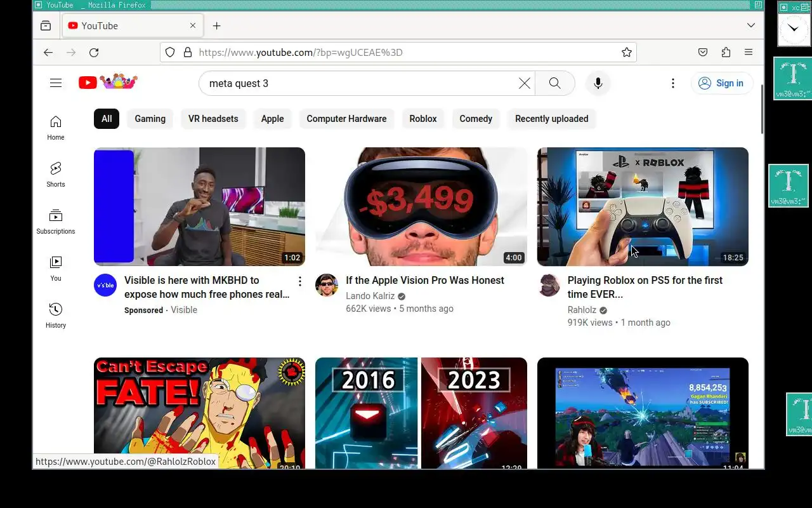812x508 pixels.
Task: Expand the top-right desktop panel chevron
Action: click(794, 29)
